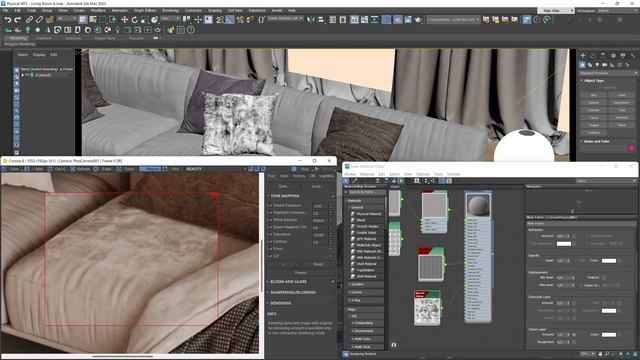The image size is (640, 360).
Task: Toggle the Filmic checkbox
Action: point(270,249)
